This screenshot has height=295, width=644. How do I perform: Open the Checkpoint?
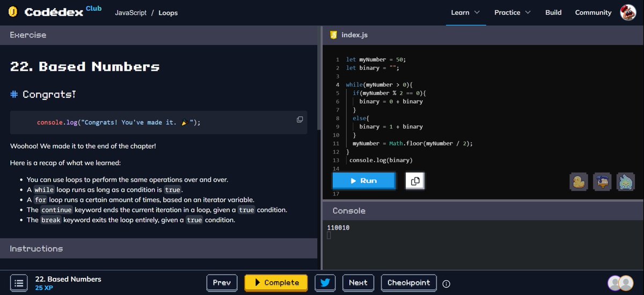[x=408, y=283]
